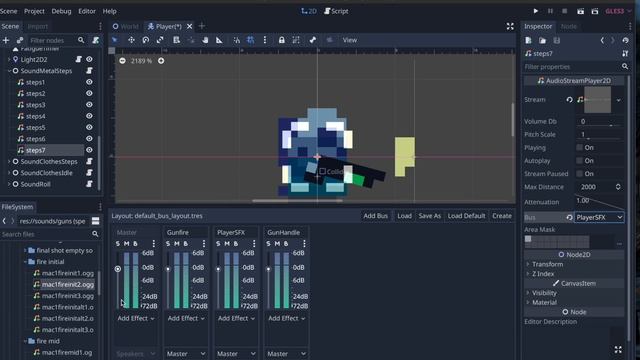
Task: Open the Project menu
Action: [34, 11]
